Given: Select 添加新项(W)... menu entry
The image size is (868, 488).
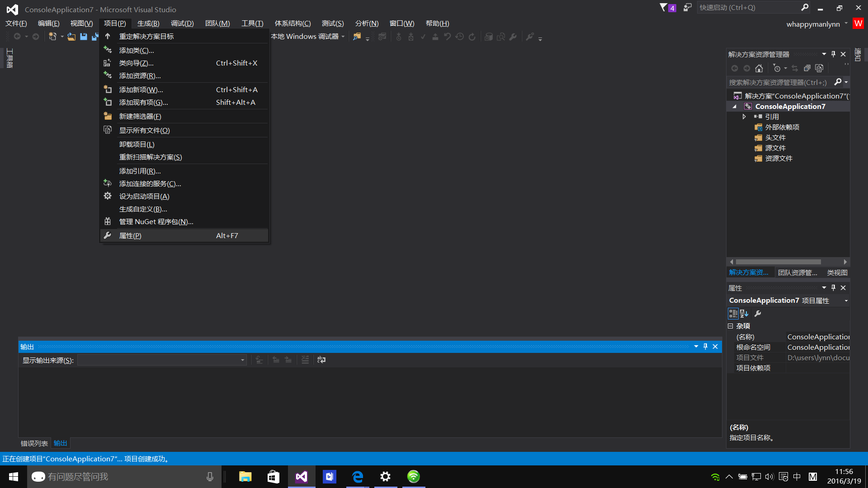Looking at the screenshot, I should (184, 89).
